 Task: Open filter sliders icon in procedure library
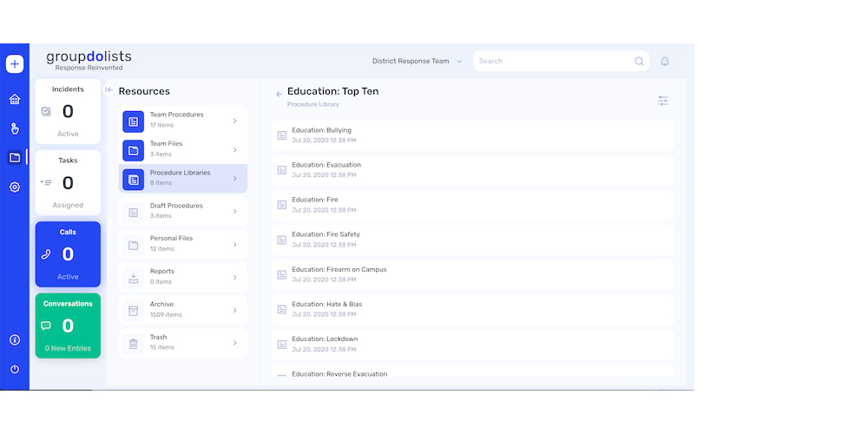pyautogui.click(x=663, y=101)
